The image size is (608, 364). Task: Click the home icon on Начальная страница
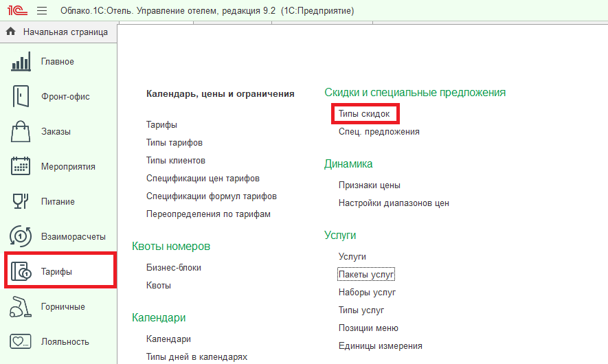coord(11,32)
